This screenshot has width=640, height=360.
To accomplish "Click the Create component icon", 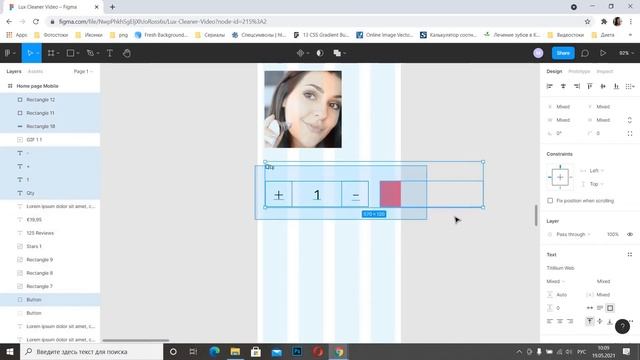I will click(300, 53).
